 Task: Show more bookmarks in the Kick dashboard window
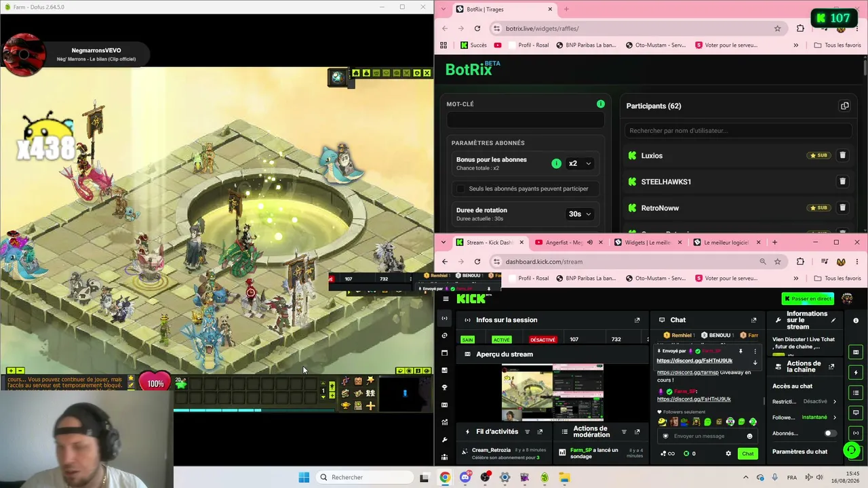[x=795, y=278]
